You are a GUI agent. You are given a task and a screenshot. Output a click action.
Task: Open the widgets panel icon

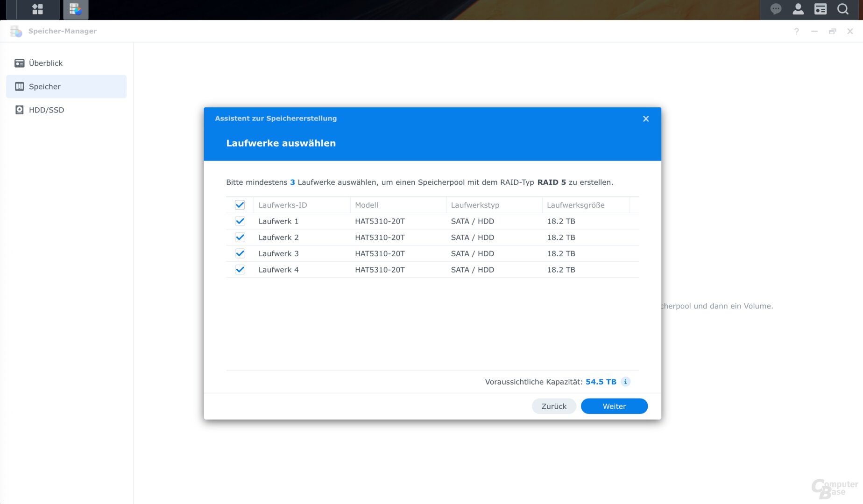coord(821,9)
